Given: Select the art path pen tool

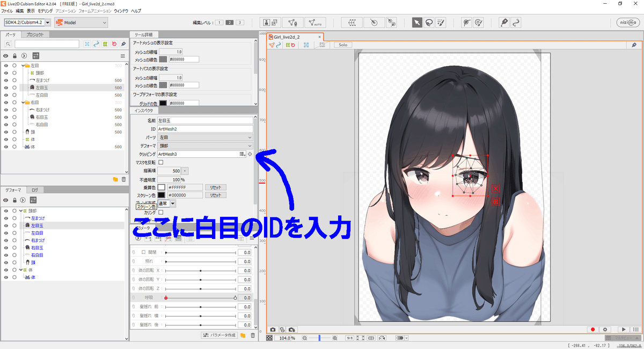Looking at the screenshot, I should click(x=503, y=23).
